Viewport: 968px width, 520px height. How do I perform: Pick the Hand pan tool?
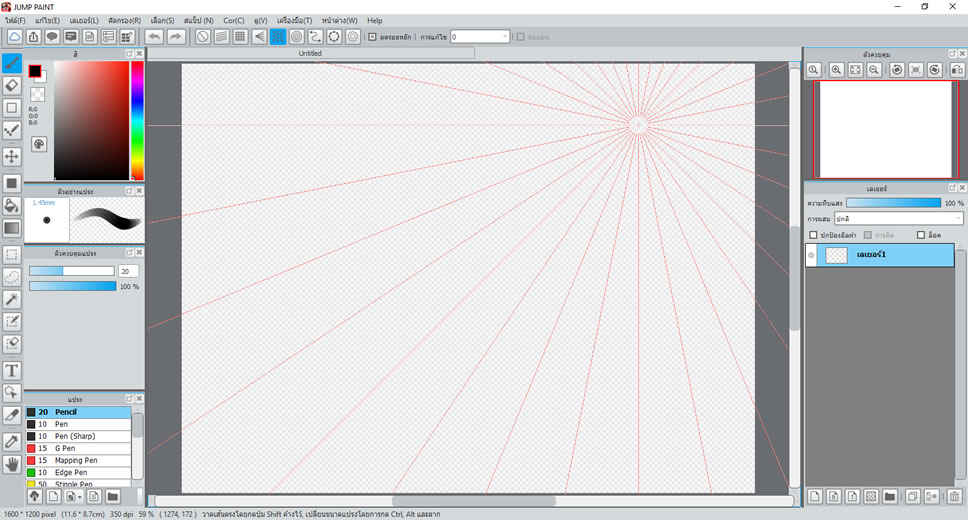(x=12, y=464)
